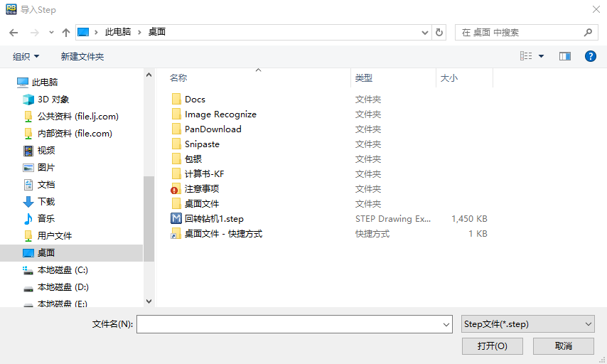607x364 pixels.
Task: Open the recent locations dropdown arrow
Action: coord(51,33)
